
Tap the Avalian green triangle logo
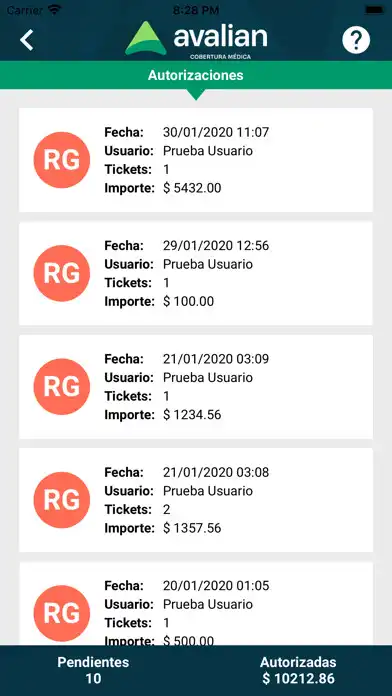point(146,39)
